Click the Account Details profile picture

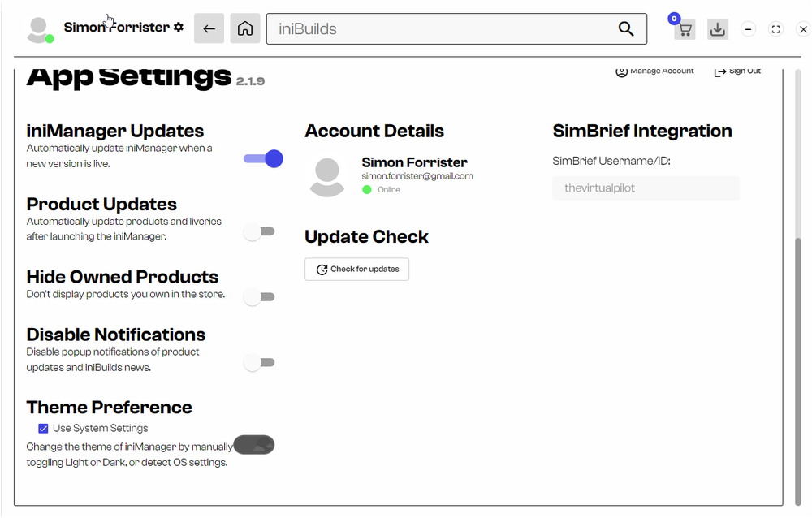(327, 176)
